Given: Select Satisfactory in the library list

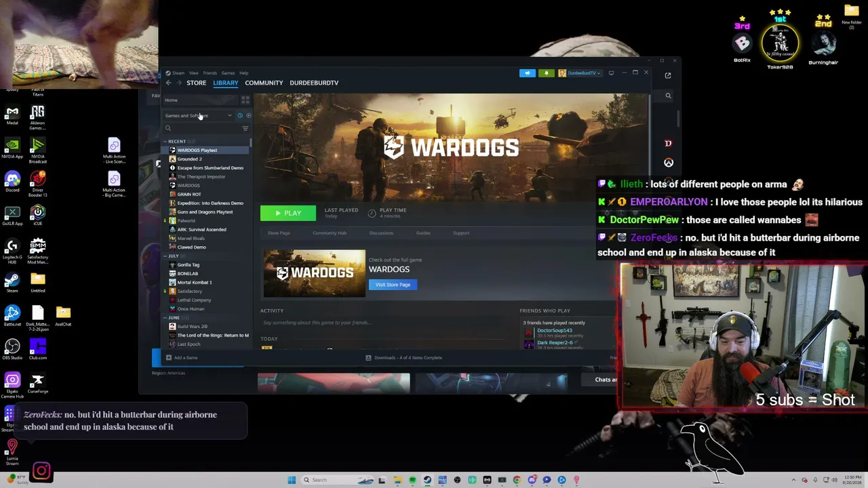Looking at the screenshot, I should (207, 291).
